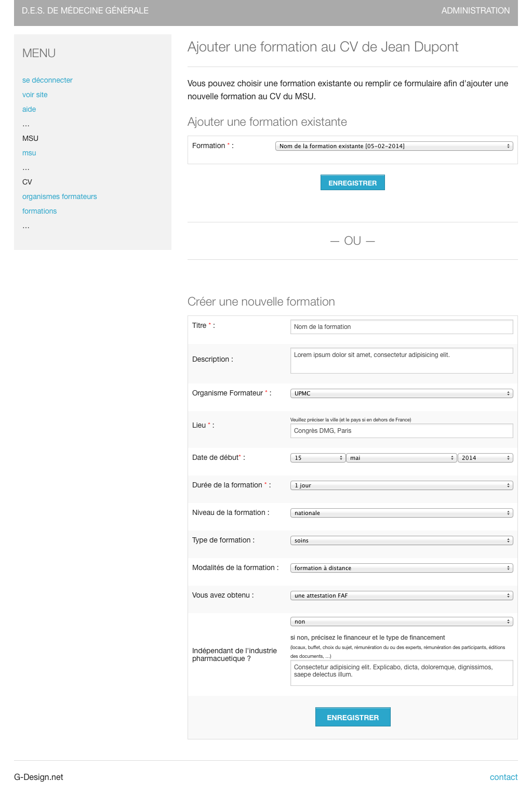Open the existing Formation dropdown

pyautogui.click(x=394, y=146)
